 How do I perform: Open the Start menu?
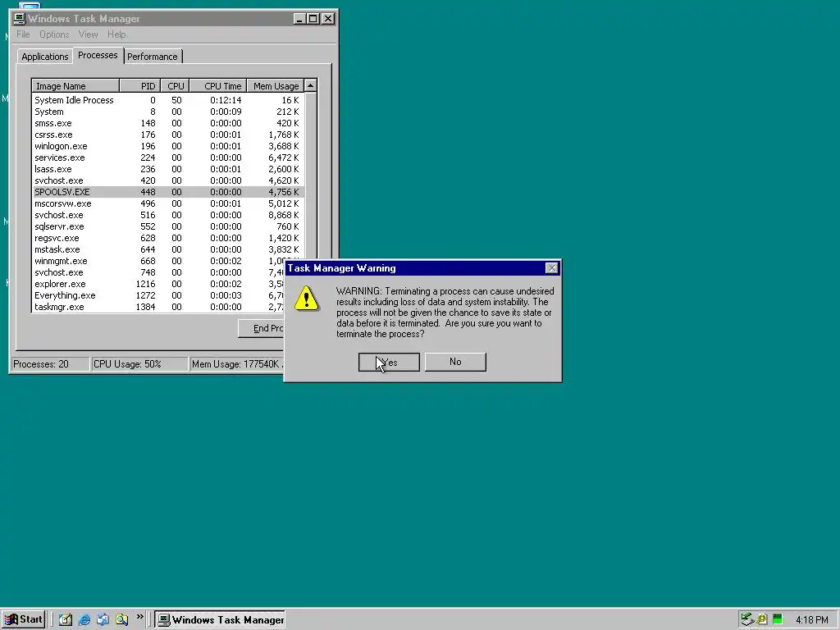coord(24,620)
